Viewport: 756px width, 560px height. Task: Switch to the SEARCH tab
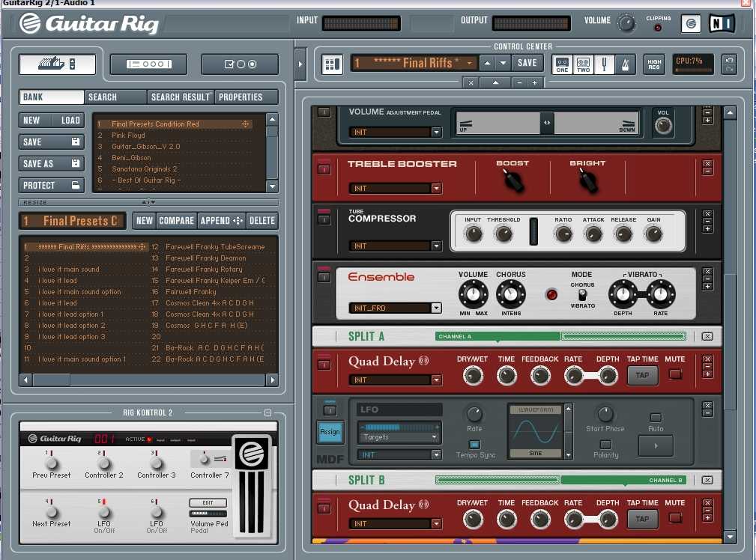pos(115,97)
